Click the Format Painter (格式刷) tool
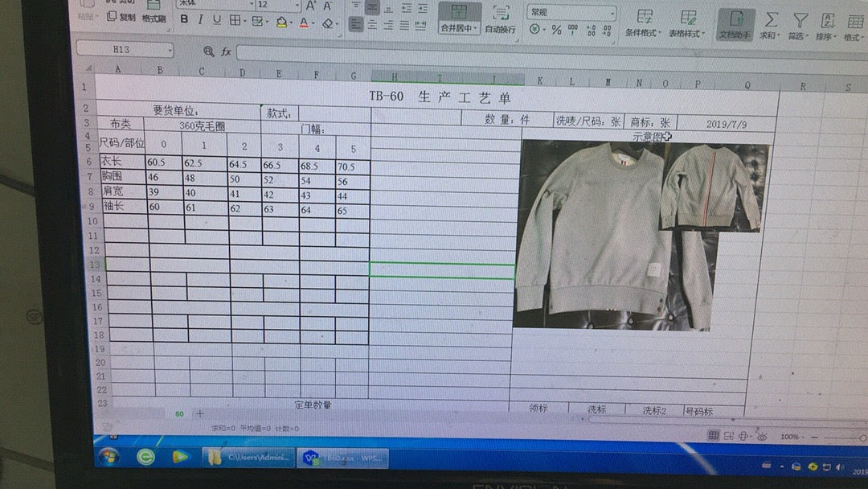 coord(154,18)
